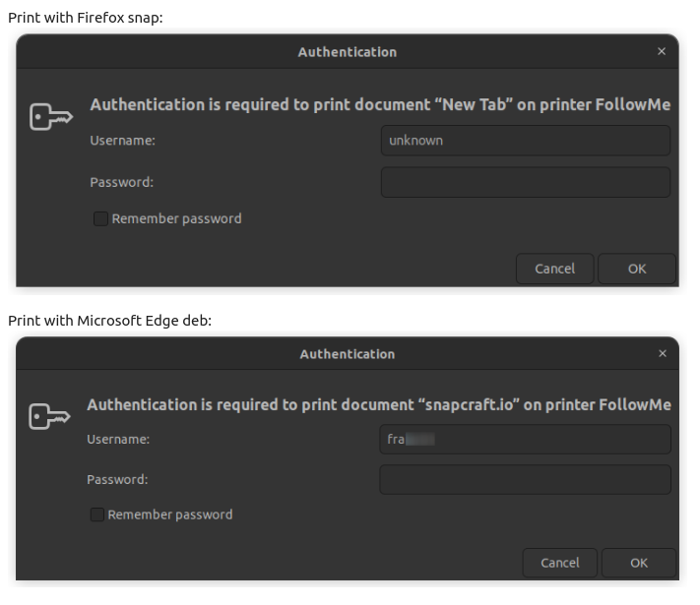Focus the Username field starting with "fra"
700x605 pixels.
pos(525,439)
